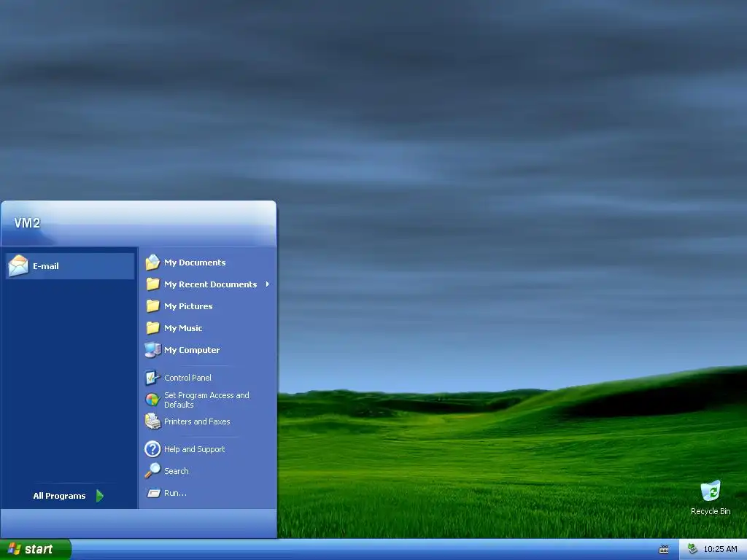Click the E-mail label in the Start menu
Viewport: 747px width, 560px height.
click(46, 266)
